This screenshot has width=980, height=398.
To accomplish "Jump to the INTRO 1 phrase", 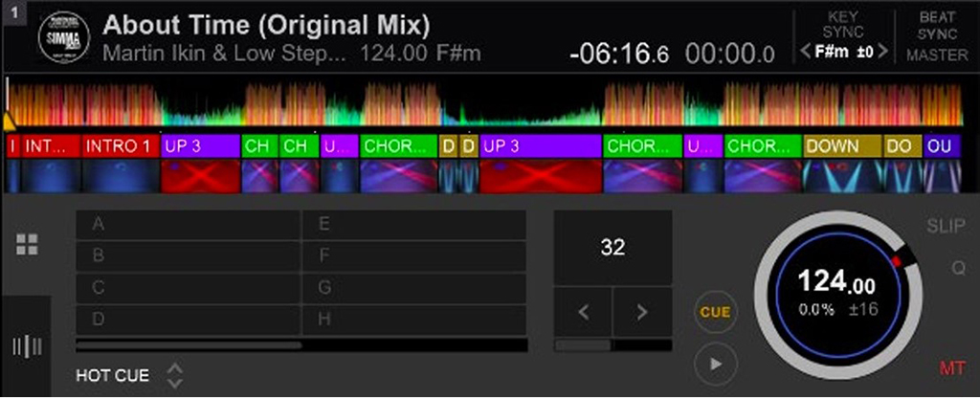I will (x=122, y=146).
